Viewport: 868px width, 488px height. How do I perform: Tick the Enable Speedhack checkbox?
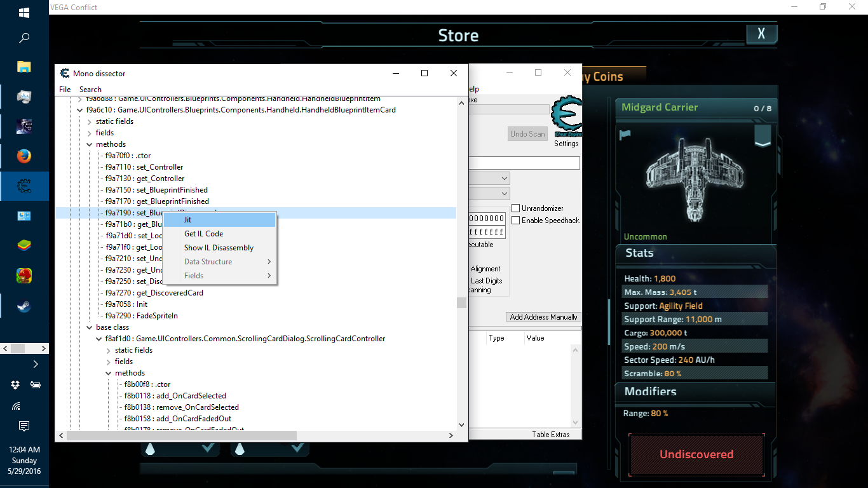coord(516,220)
